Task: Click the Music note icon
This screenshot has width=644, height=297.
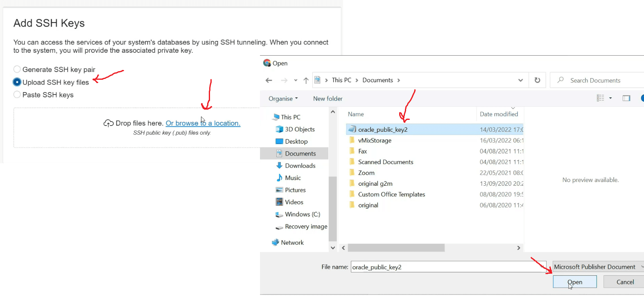Action: pos(279,178)
